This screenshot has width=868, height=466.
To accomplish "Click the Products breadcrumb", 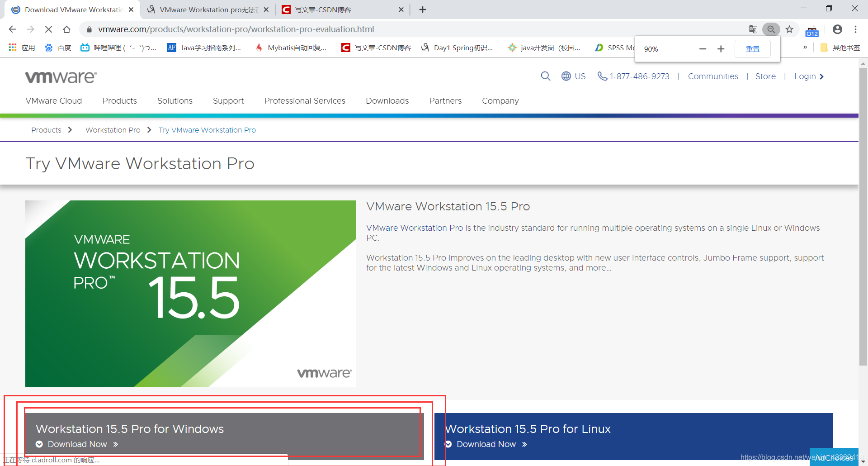I will pyautogui.click(x=46, y=130).
